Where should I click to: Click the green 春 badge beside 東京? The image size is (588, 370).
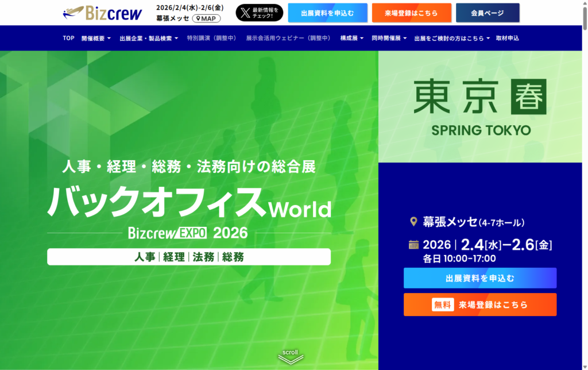tap(528, 97)
